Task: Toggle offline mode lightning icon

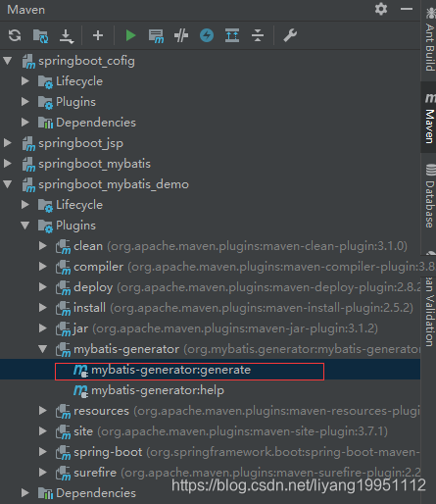Action: 207,35
